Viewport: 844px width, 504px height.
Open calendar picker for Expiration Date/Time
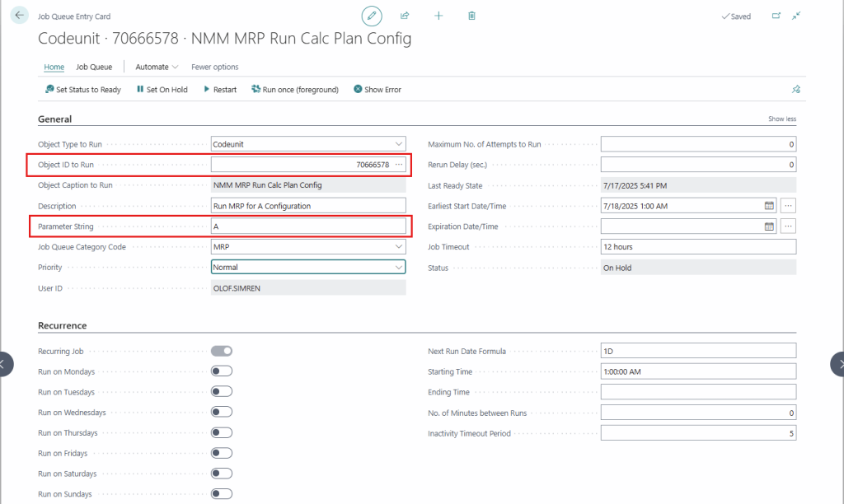coord(769,226)
